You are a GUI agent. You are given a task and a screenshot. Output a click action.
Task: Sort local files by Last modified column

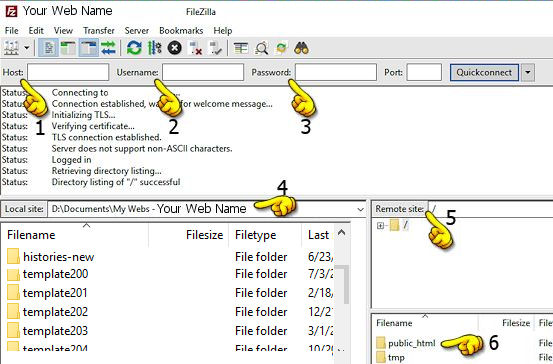click(317, 235)
